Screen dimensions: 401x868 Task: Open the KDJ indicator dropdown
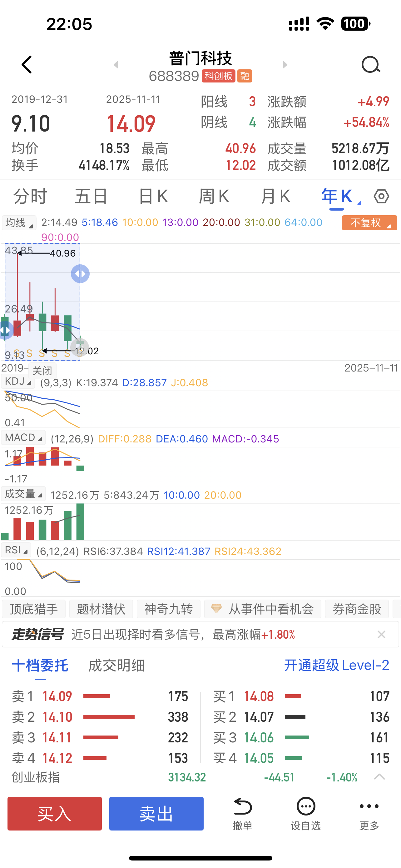coord(18,382)
